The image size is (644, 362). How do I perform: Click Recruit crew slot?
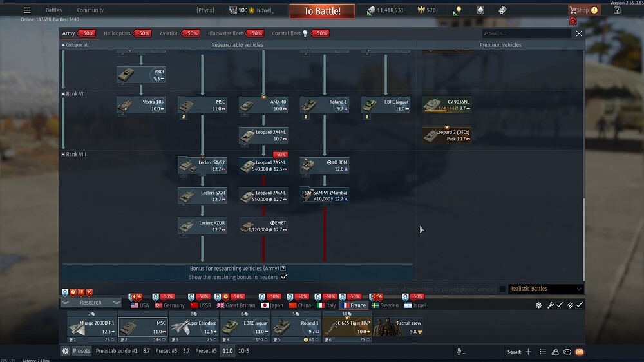pos(398,327)
